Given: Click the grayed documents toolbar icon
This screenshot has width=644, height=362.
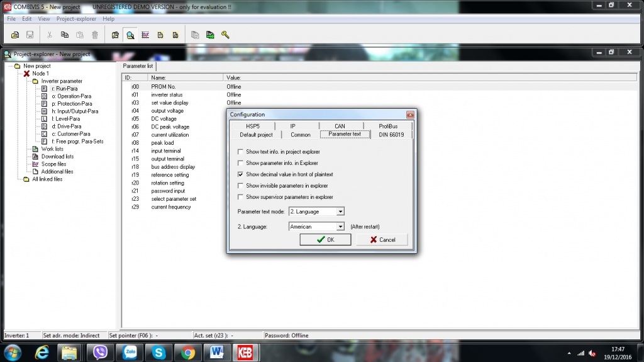Looking at the screenshot, I should 195,35.
